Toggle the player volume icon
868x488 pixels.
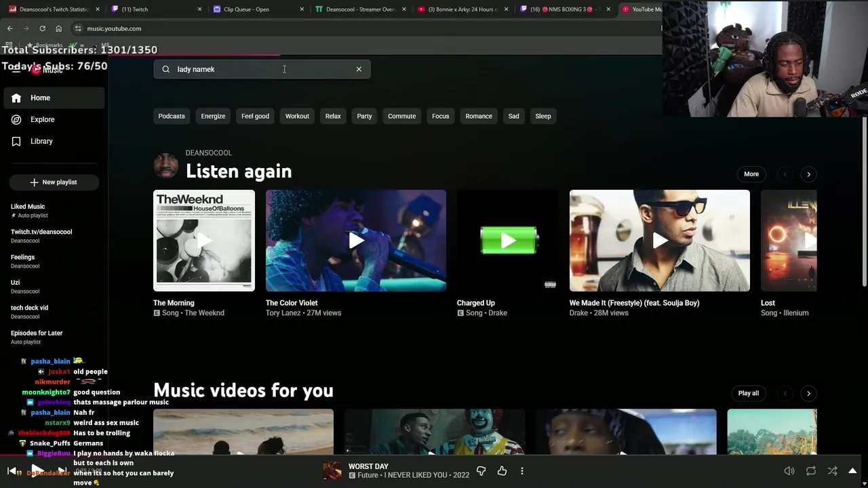(789, 471)
